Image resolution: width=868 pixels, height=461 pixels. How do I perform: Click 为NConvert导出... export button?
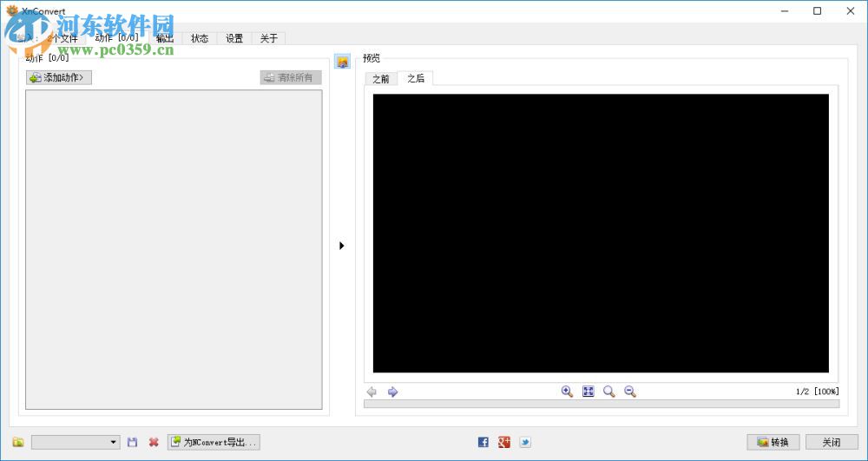click(214, 442)
